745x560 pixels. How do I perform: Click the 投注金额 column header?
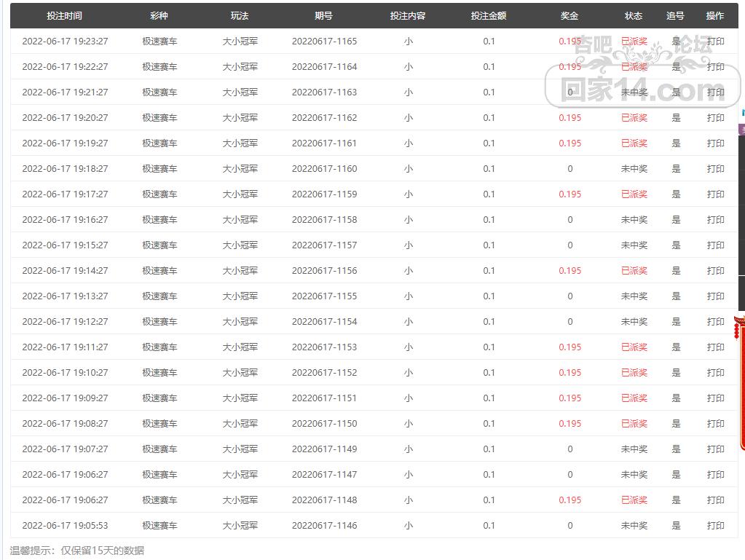tap(489, 16)
